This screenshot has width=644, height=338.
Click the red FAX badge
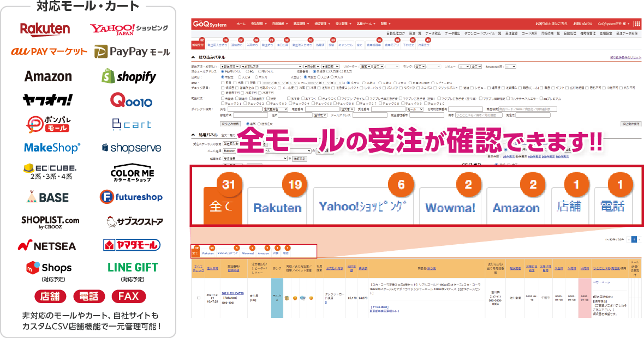click(x=128, y=296)
